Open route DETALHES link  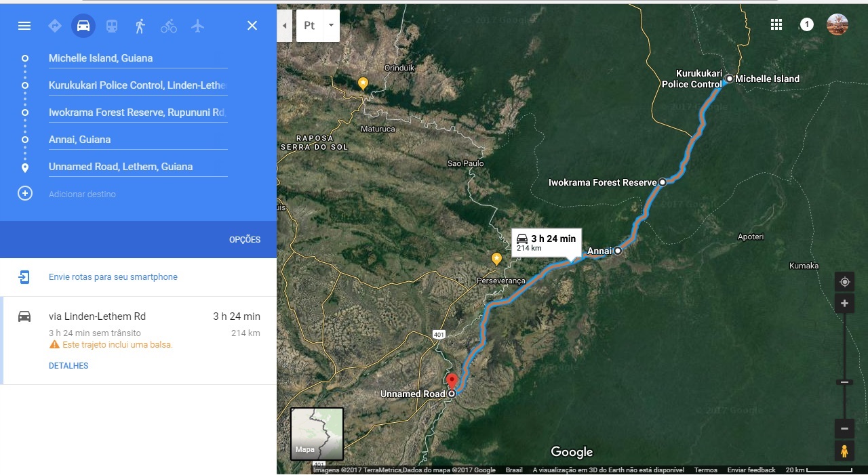68,366
